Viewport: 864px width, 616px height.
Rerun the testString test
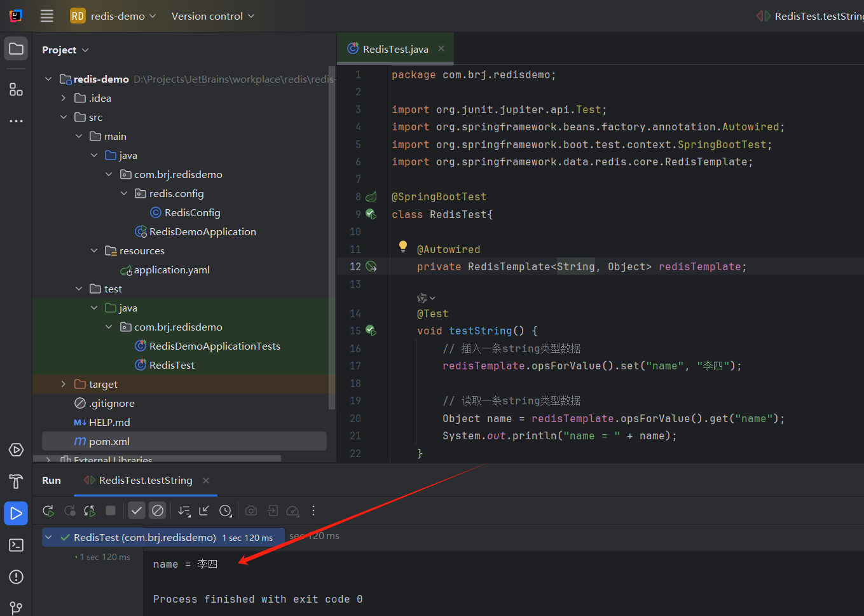point(48,510)
